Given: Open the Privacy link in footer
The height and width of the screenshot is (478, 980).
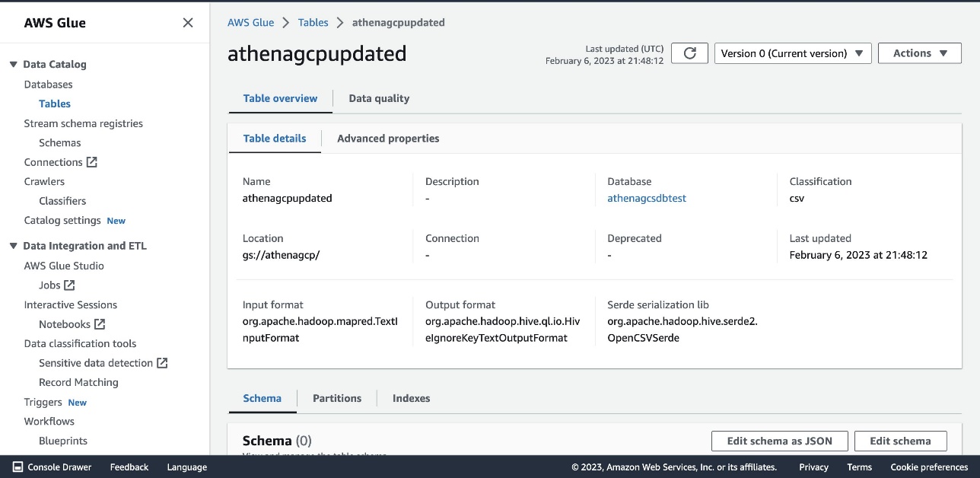Looking at the screenshot, I should (813, 467).
